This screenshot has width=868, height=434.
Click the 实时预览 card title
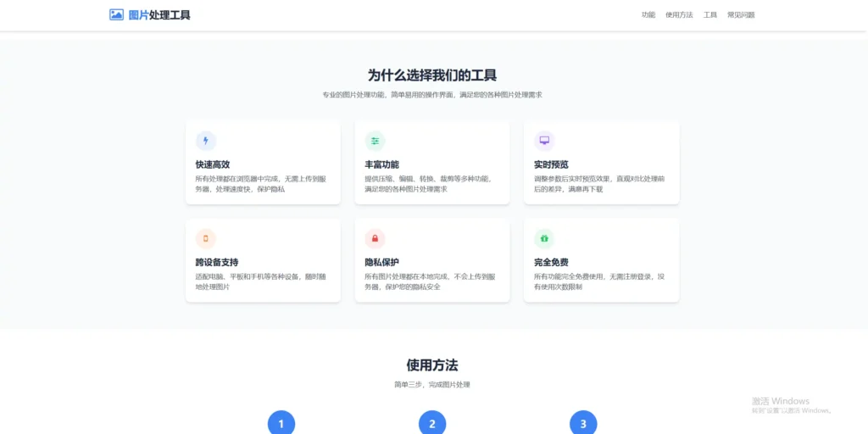click(551, 164)
